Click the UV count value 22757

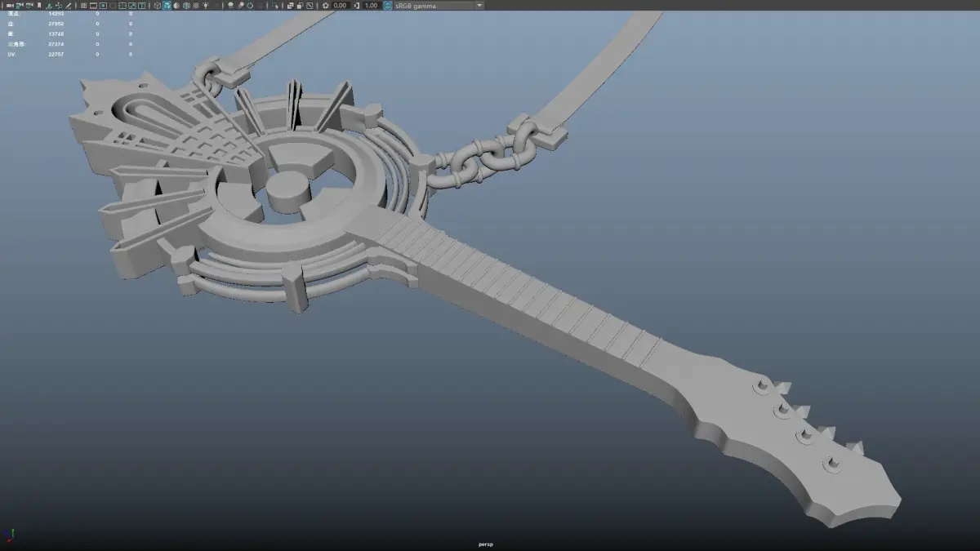tap(56, 54)
